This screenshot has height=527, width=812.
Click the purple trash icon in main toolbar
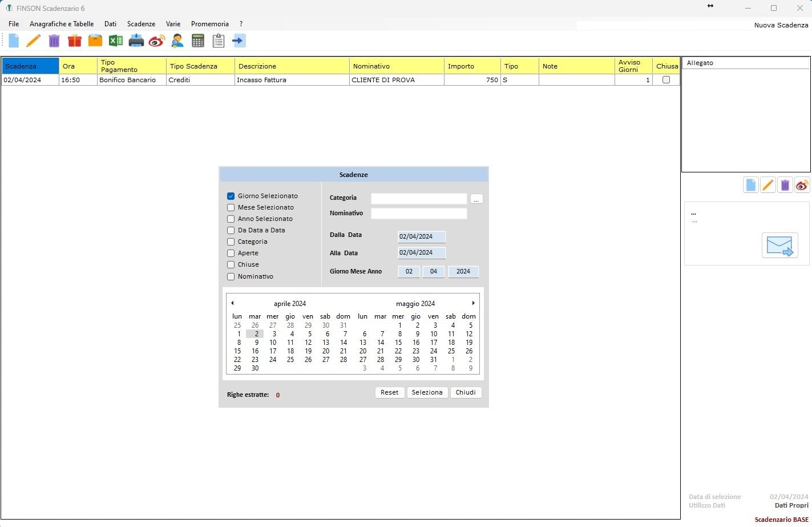tap(54, 41)
